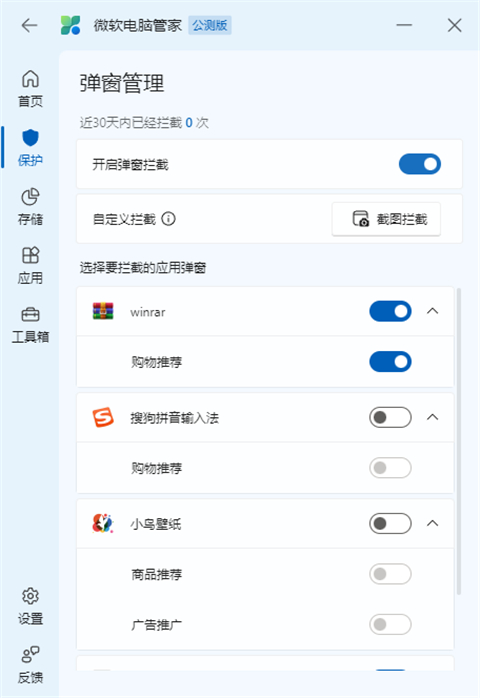Click the info icon beside 自定义拦截
The height and width of the screenshot is (698, 480).
[168, 219]
